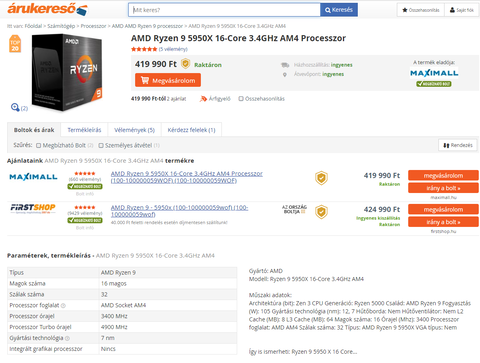Open AMD Ryzen 9 processzor breadcrumb
This screenshot has width=480, height=363.
point(147,26)
